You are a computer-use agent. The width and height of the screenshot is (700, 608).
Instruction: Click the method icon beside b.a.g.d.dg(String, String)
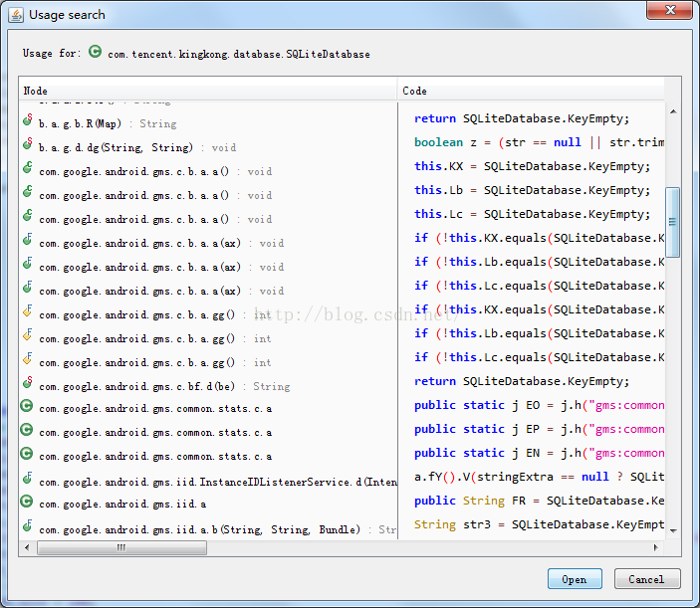28,146
